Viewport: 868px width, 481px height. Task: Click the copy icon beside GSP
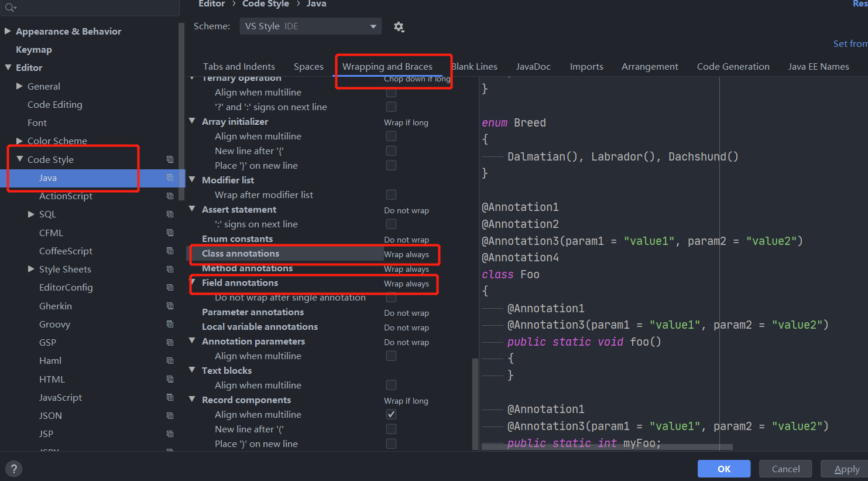(170, 342)
